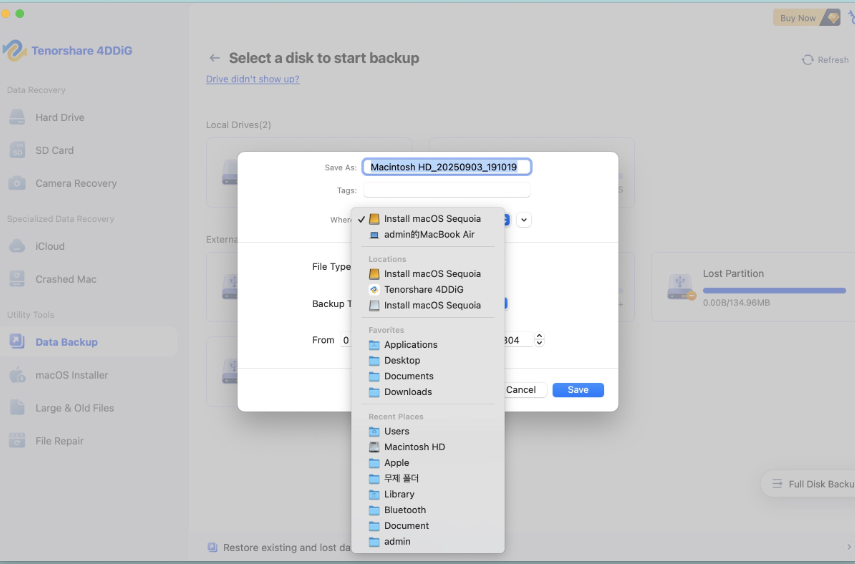Screen dimensions: 855x564
Task: Click the Save As filename field
Action: pos(447,167)
